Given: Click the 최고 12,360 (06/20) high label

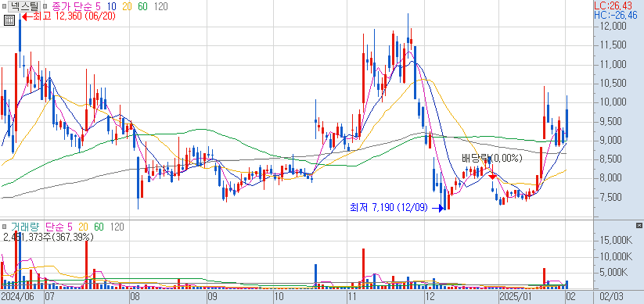Looking at the screenshot, I should (x=74, y=16).
